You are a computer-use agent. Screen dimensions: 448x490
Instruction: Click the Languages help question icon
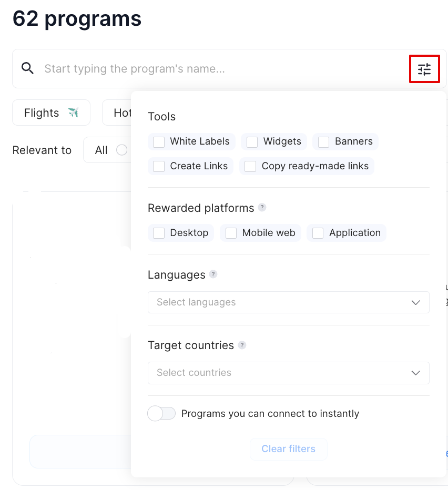click(x=213, y=274)
